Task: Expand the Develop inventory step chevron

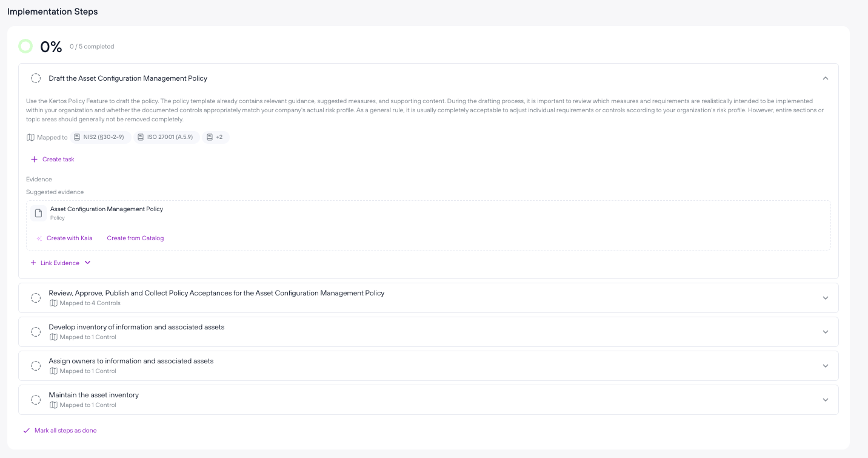Action: point(825,332)
